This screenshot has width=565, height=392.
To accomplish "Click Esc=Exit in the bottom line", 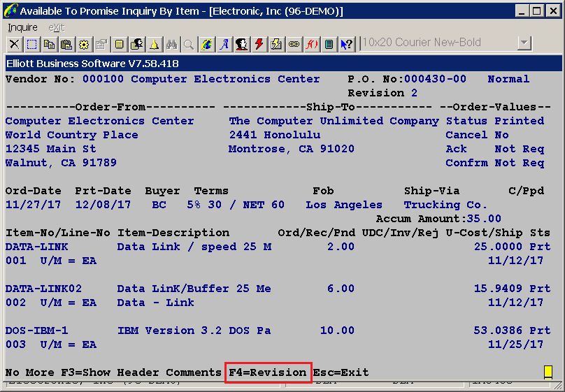I will 341,372.
